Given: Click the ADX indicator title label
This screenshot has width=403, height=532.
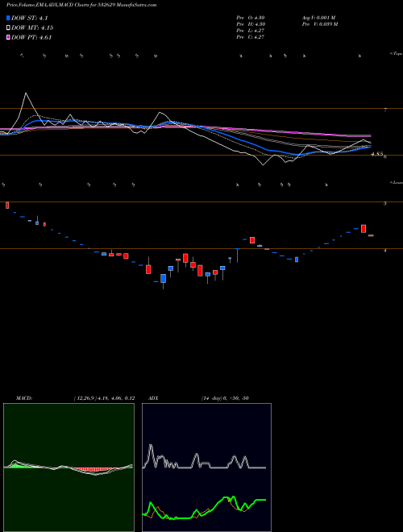Looking at the screenshot, I should pyautogui.click(x=154, y=398).
